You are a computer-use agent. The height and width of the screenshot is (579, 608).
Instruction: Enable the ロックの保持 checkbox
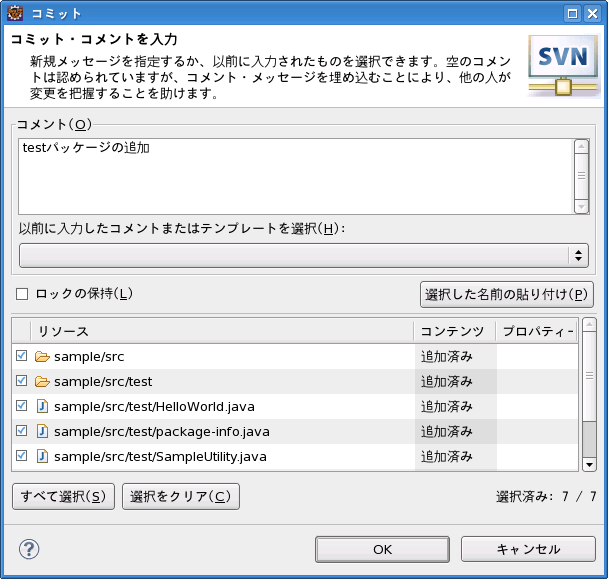click(22, 294)
